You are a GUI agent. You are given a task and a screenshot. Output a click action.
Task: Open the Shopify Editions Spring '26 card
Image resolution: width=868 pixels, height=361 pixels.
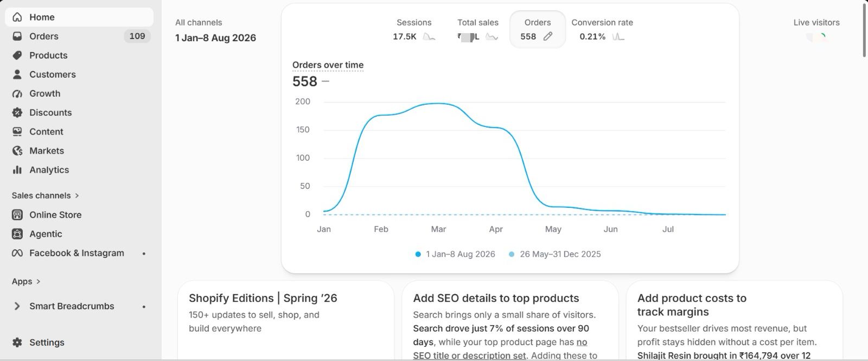[286, 320]
